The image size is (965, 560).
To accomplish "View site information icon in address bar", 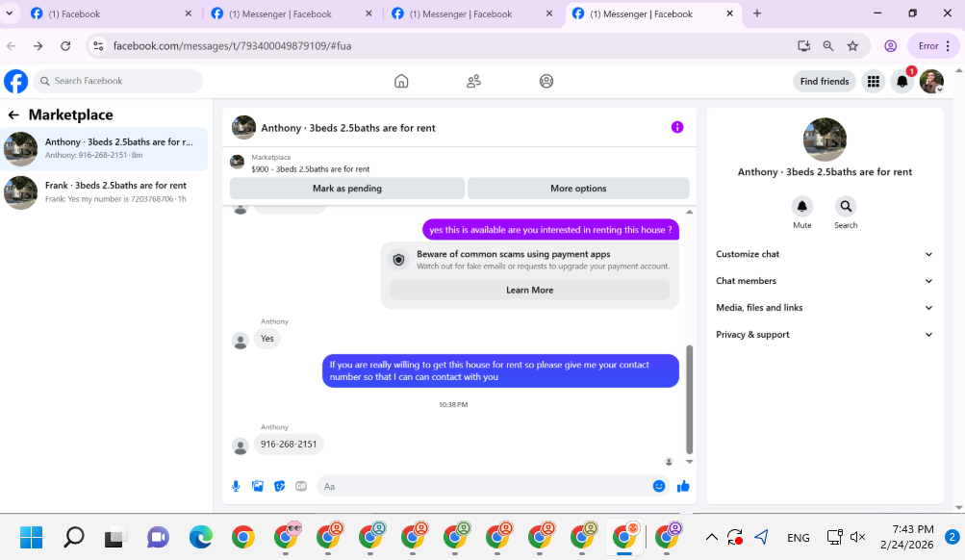I will point(98,45).
